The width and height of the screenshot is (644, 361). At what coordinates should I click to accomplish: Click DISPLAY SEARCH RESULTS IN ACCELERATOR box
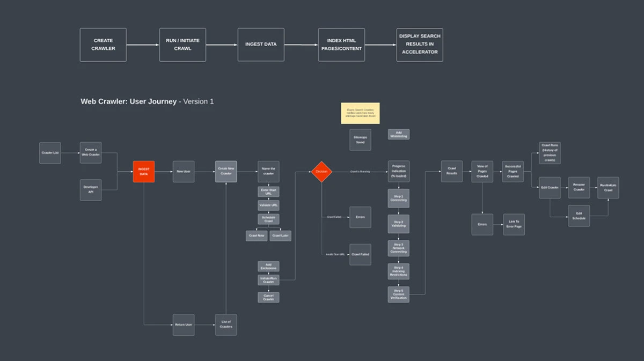pyautogui.click(x=420, y=45)
